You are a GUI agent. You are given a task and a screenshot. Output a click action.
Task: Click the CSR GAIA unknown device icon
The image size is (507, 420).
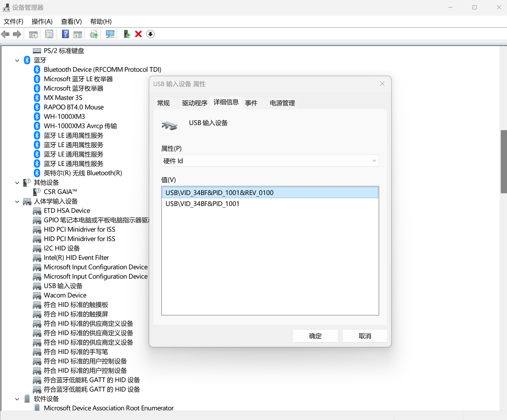[37, 192]
